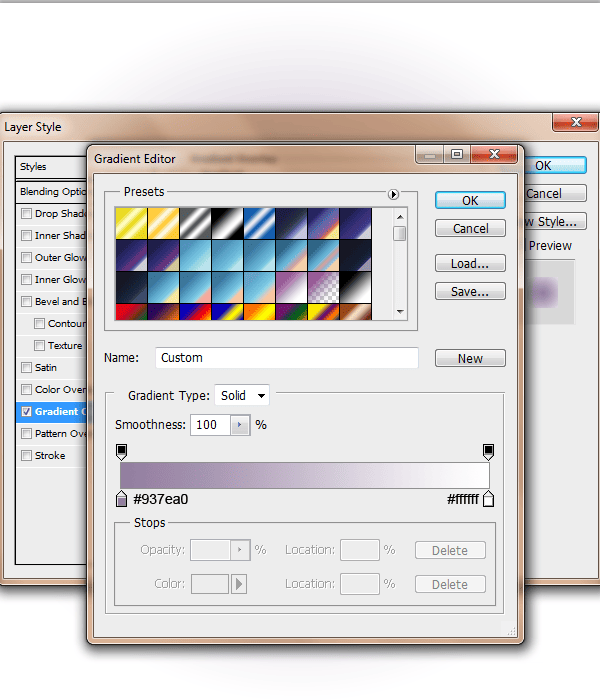This screenshot has width=600, height=700.
Task: Enable the Color Overlay checkbox
Action: point(26,389)
